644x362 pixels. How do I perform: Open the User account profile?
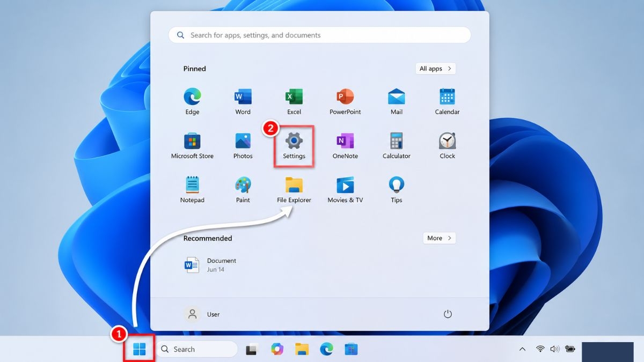pyautogui.click(x=202, y=314)
